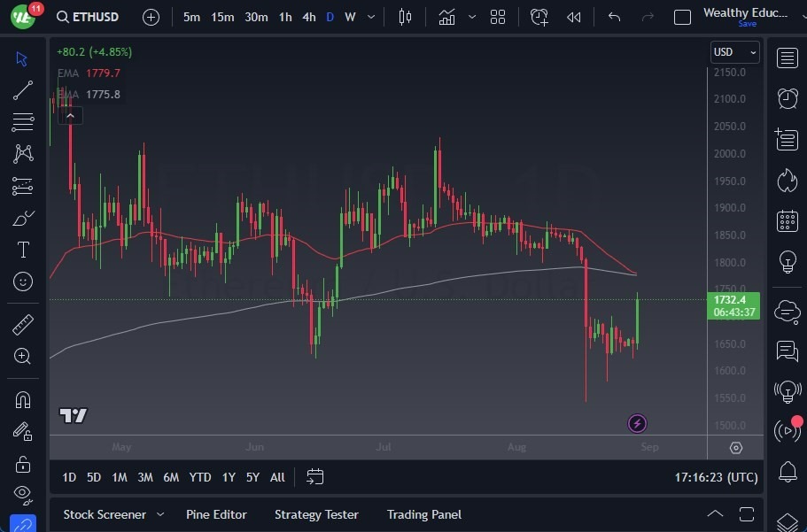Image resolution: width=807 pixels, height=532 pixels.
Task: Activate Bar Replay mode
Action: [x=573, y=16]
